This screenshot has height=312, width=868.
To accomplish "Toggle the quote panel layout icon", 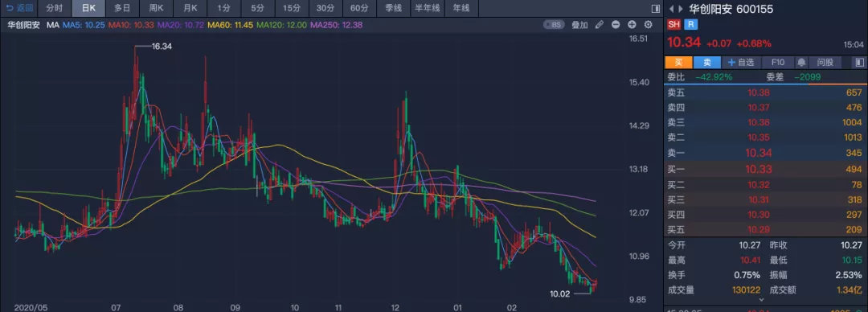I will tap(859, 62).
